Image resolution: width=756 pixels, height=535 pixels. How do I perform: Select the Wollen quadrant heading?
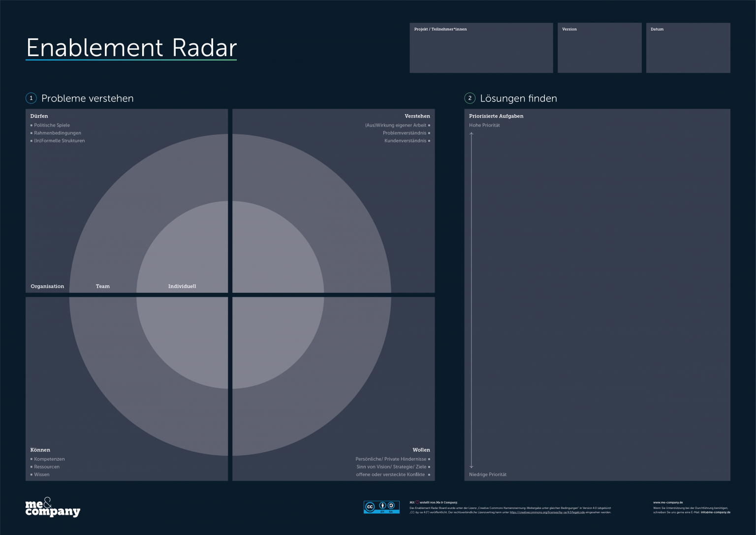[421, 450]
